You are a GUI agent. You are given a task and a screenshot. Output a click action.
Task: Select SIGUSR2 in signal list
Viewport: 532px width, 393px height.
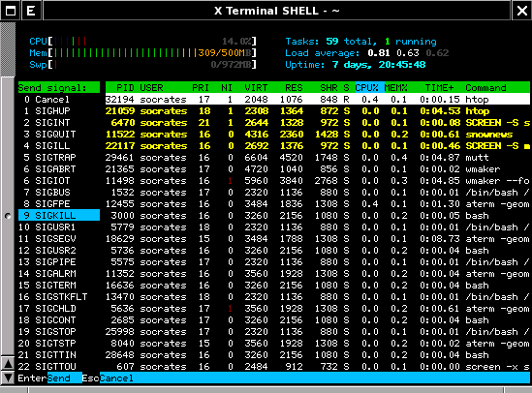tap(59, 251)
